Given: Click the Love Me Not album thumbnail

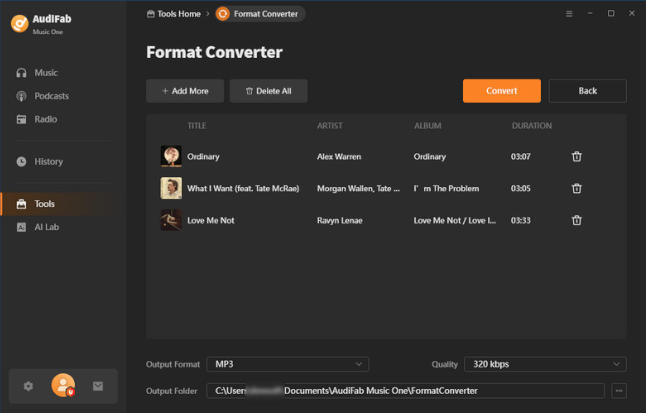Looking at the screenshot, I should pos(171,220).
